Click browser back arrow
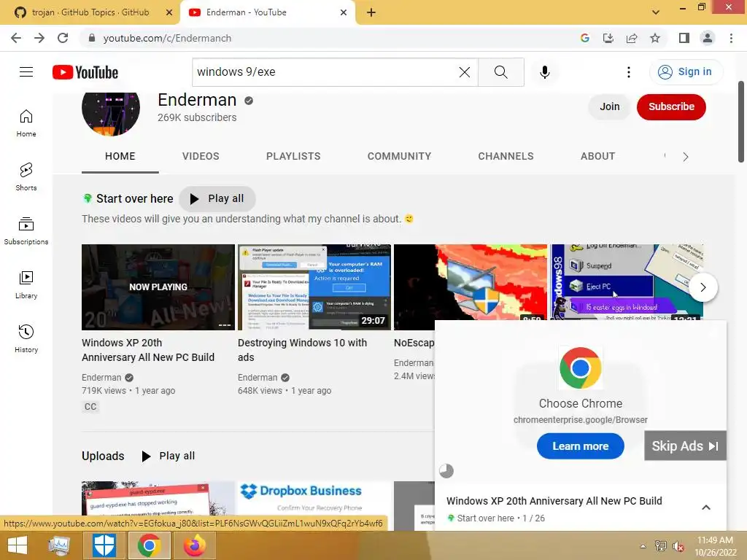This screenshot has width=747, height=560. [16, 38]
